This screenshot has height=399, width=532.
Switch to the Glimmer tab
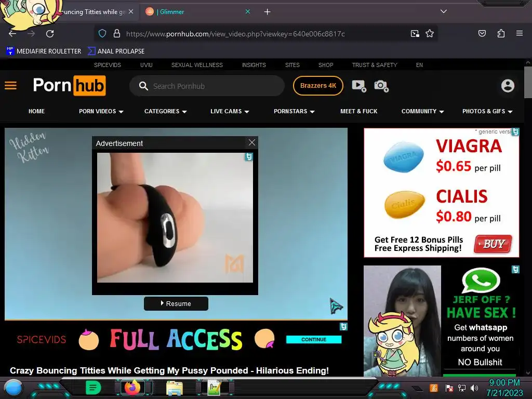(198, 12)
